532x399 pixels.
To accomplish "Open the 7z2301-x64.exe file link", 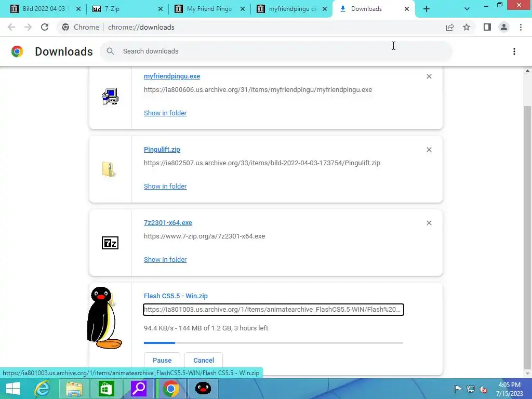I will click(168, 223).
